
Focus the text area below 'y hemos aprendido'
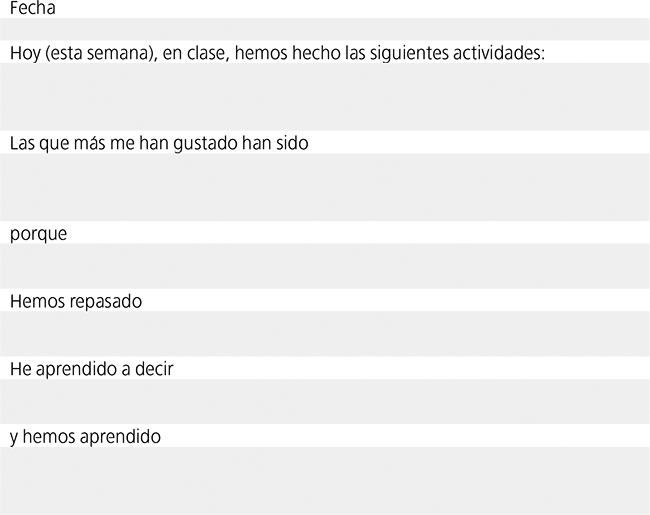pyautogui.click(x=325, y=480)
